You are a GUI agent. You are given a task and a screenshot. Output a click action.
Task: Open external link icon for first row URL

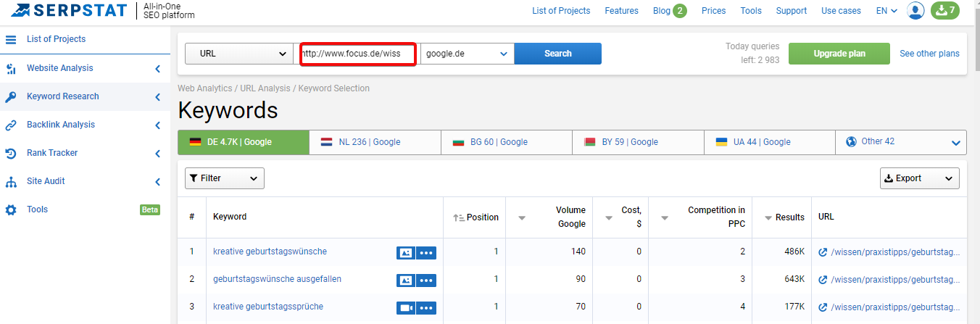(823, 252)
